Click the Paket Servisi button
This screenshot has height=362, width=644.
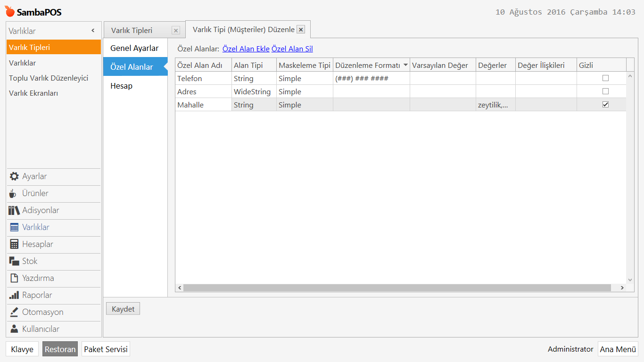106,349
